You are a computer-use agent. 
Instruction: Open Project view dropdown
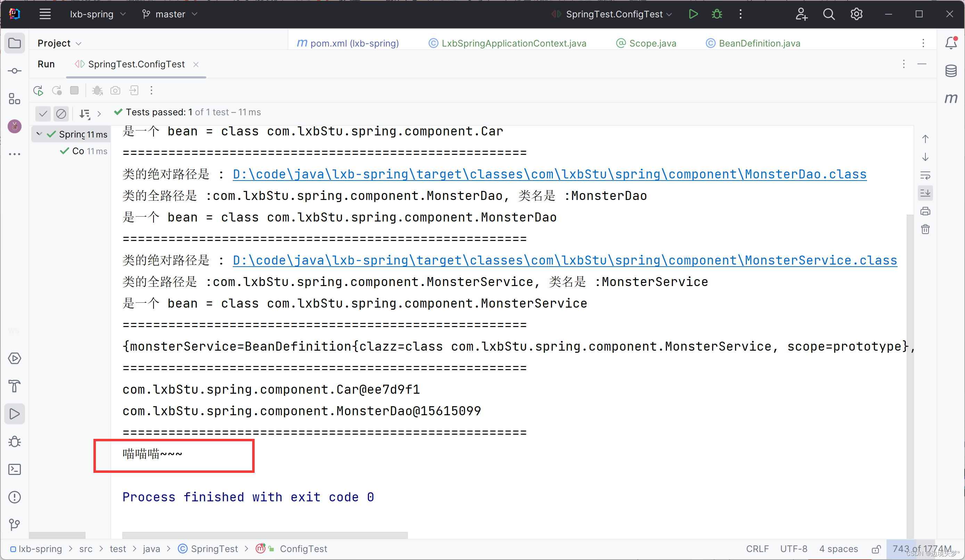(59, 43)
